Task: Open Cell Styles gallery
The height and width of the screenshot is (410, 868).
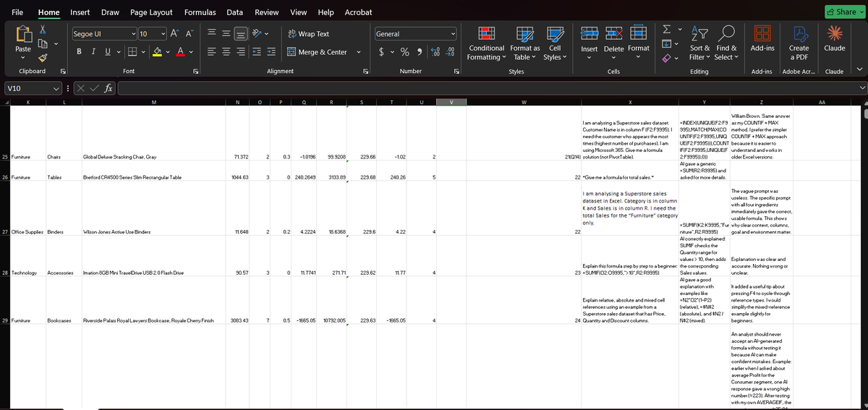Action: pos(555,43)
